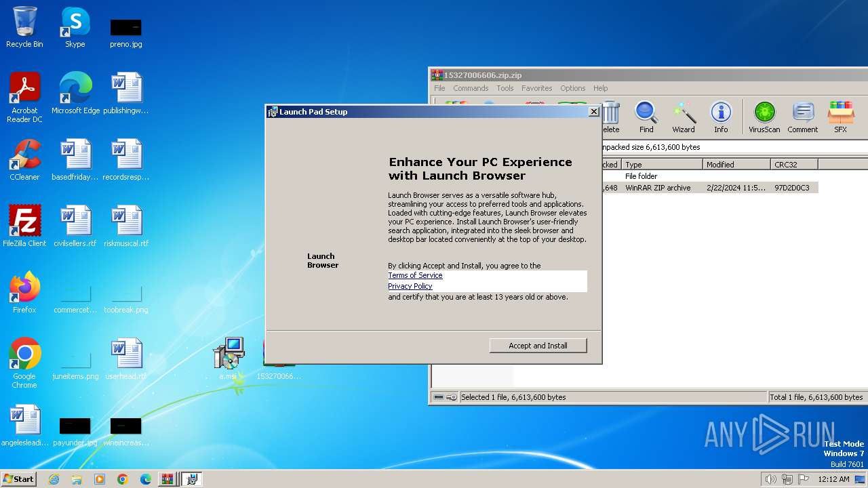Click Action Center flag tray icon
This screenshot has height=488, width=868.
(x=804, y=479)
